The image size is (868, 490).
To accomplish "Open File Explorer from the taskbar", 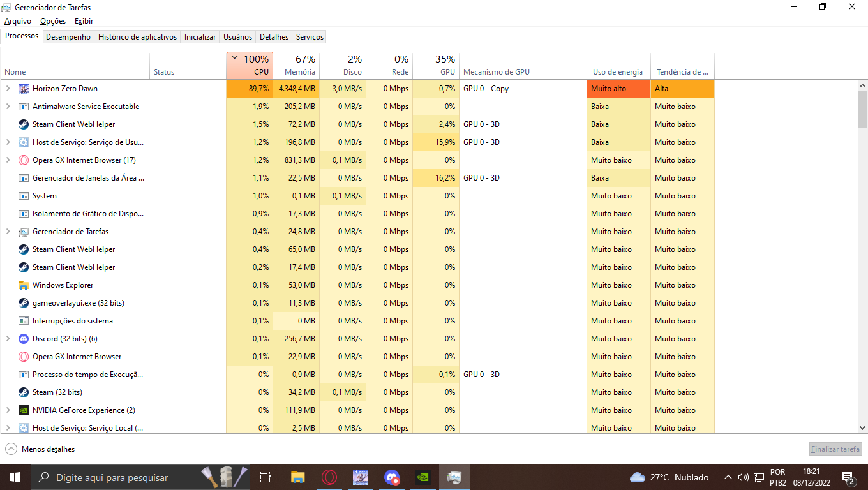I will pos(298,477).
